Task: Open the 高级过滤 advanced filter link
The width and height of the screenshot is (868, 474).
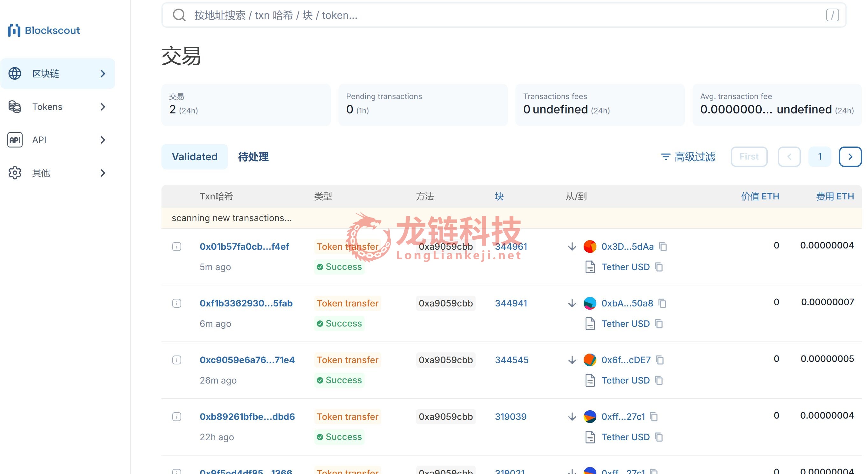Action: (x=688, y=157)
